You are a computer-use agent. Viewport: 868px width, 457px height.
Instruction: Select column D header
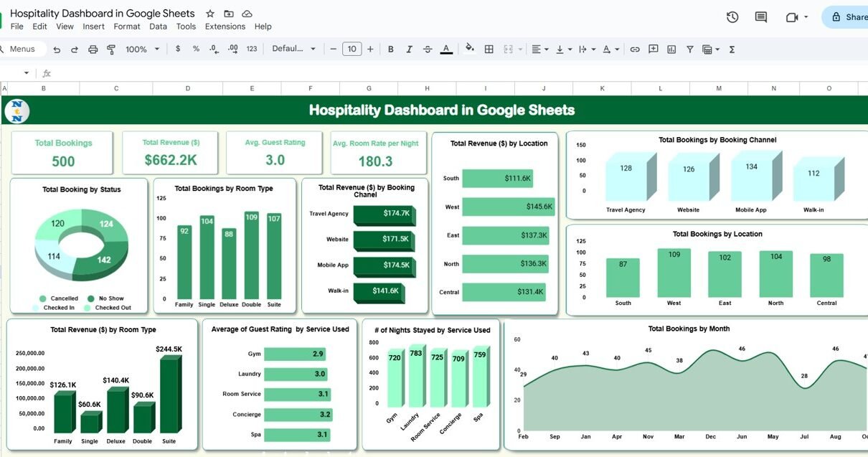pyautogui.click(x=188, y=88)
